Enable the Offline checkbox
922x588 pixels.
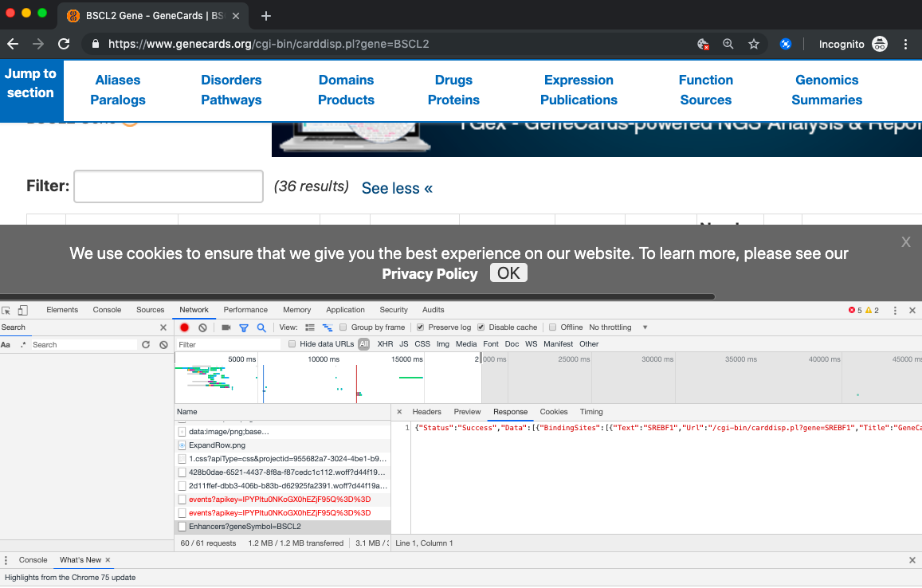click(553, 327)
